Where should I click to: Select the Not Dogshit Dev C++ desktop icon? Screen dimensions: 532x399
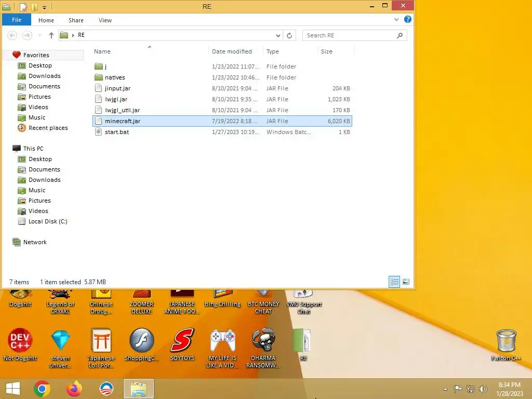[20, 344]
